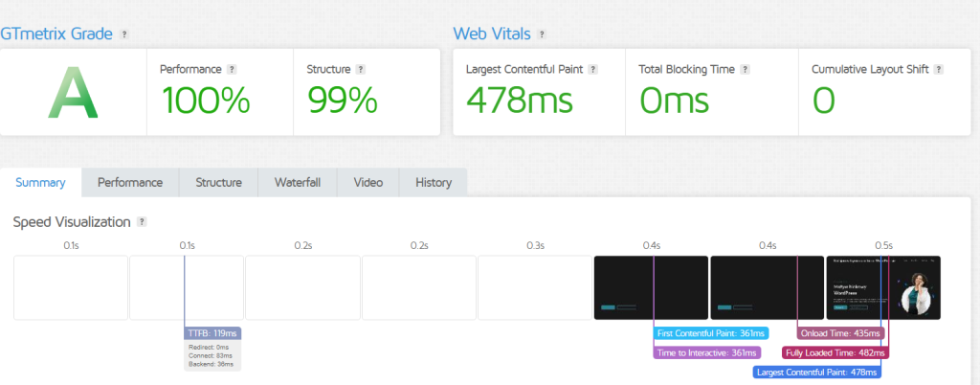The width and height of the screenshot is (980, 385).
Task: Click Fully Loaded Time: 482ms label
Action: pyautogui.click(x=835, y=353)
